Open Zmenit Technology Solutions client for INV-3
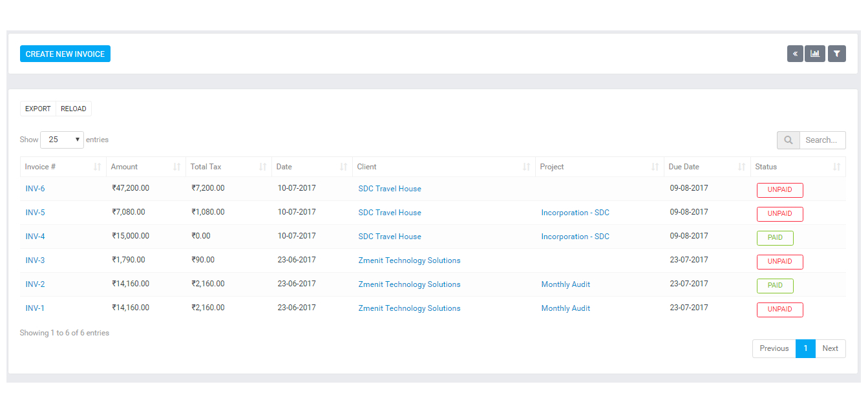Image resolution: width=868 pixels, height=413 pixels. [x=409, y=260]
